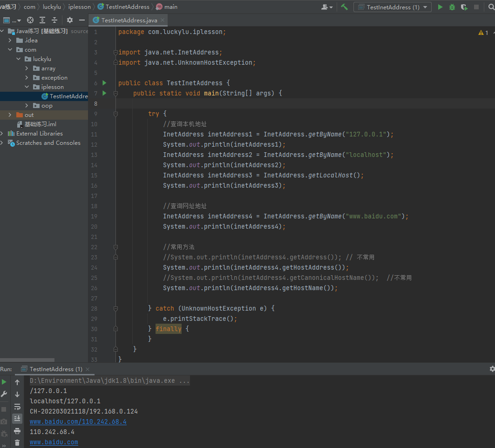Open the www.baidu.com/110.242.68.4 console link
This screenshot has width=495, height=448.
point(78,421)
